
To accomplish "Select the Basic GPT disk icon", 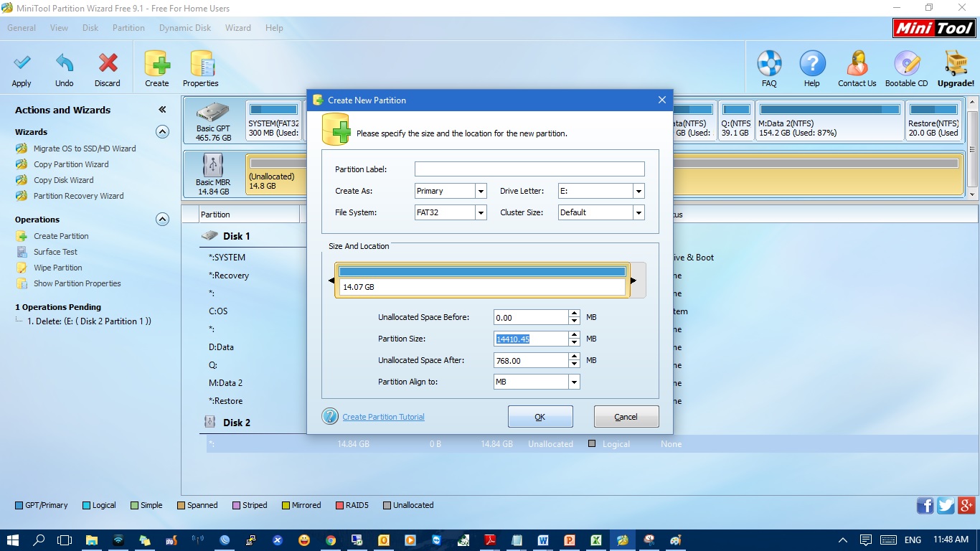I will pyautogui.click(x=213, y=113).
